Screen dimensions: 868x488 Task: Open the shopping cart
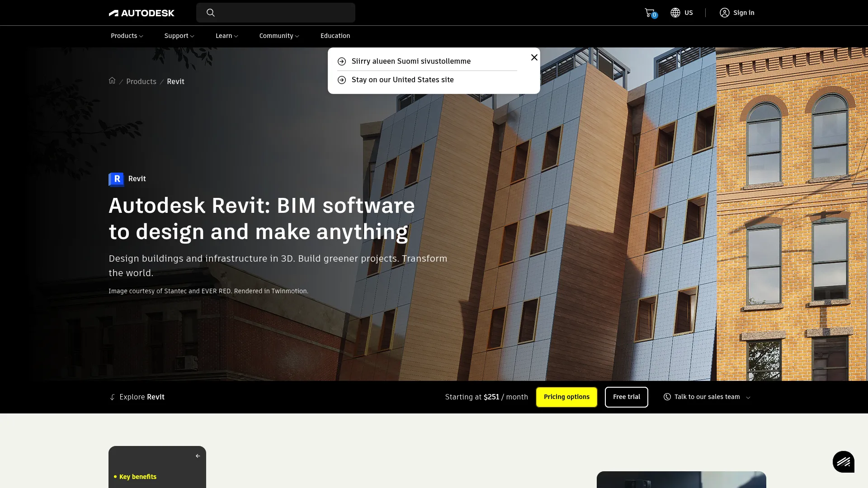click(x=650, y=13)
